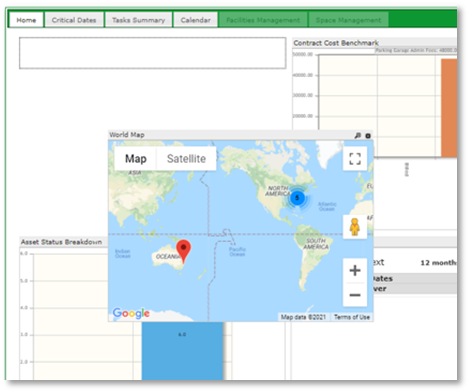469x392 pixels.
Task: Switch map to Satellite view
Action: [x=186, y=159]
